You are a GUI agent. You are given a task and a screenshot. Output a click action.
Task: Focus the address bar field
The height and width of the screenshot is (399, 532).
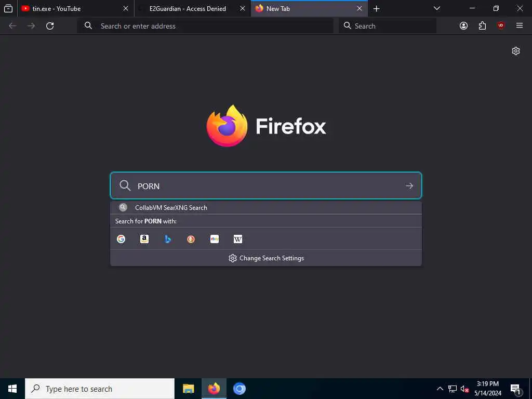(x=205, y=26)
